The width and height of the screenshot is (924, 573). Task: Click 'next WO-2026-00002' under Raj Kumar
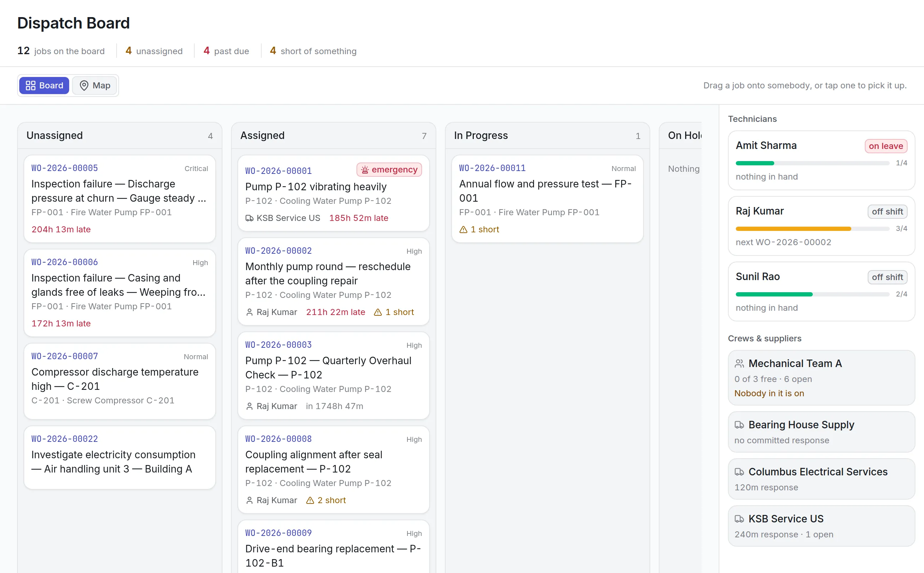click(x=784, y=243)
